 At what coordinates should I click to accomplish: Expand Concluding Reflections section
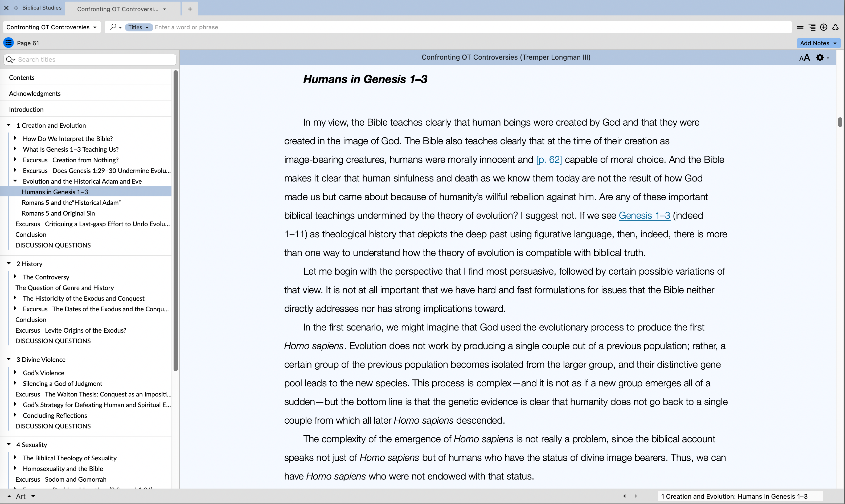(15, 415)
